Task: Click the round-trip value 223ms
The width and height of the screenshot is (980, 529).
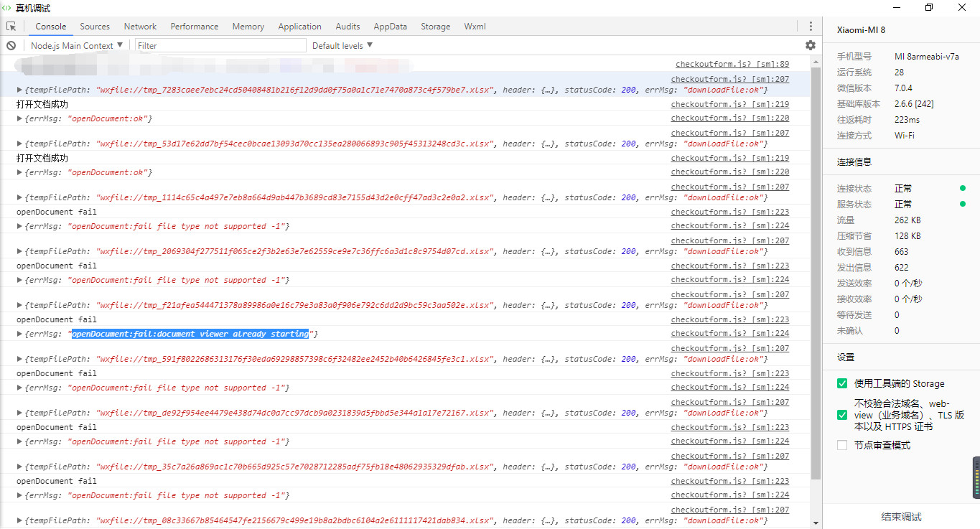Action: coord(907,120)
